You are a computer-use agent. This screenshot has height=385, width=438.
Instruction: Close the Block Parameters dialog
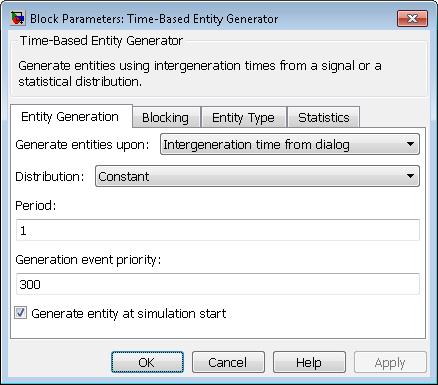tap(412, 18)
